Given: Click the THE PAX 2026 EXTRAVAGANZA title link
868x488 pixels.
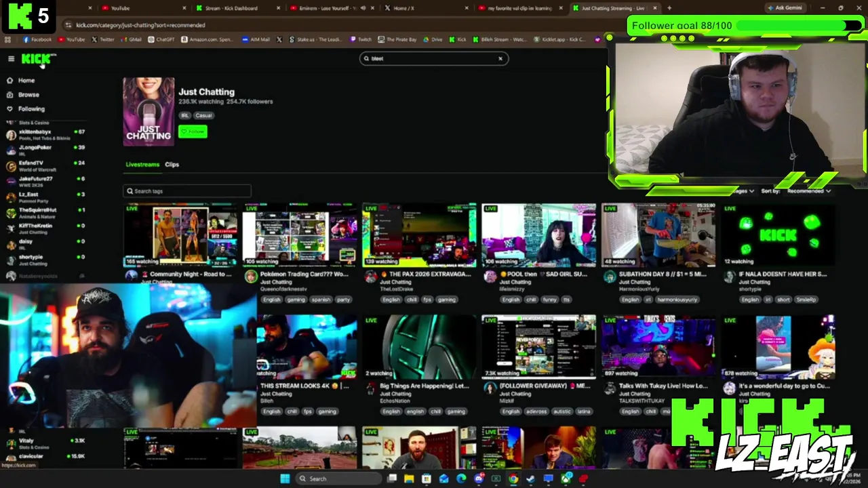Looking at the screenshot, I should pos(425,274).
